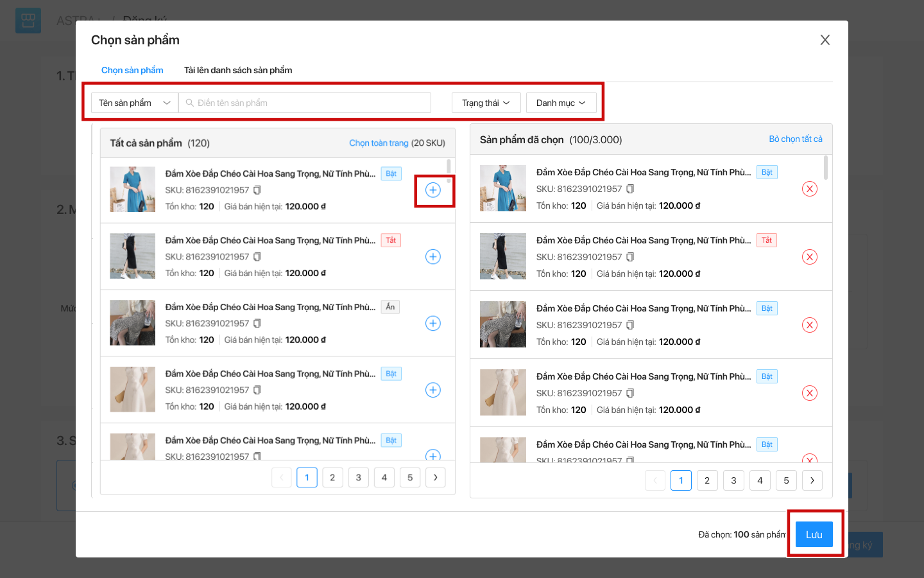Open page 3 of all-products list
Image resolution: width=924 pixels, height=578 pixels.
click(x=359, y=477)
